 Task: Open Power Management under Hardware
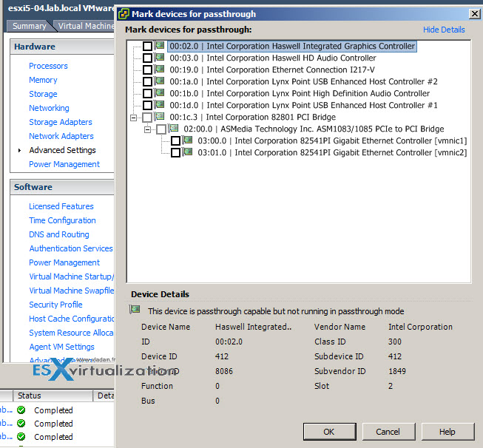64,164
